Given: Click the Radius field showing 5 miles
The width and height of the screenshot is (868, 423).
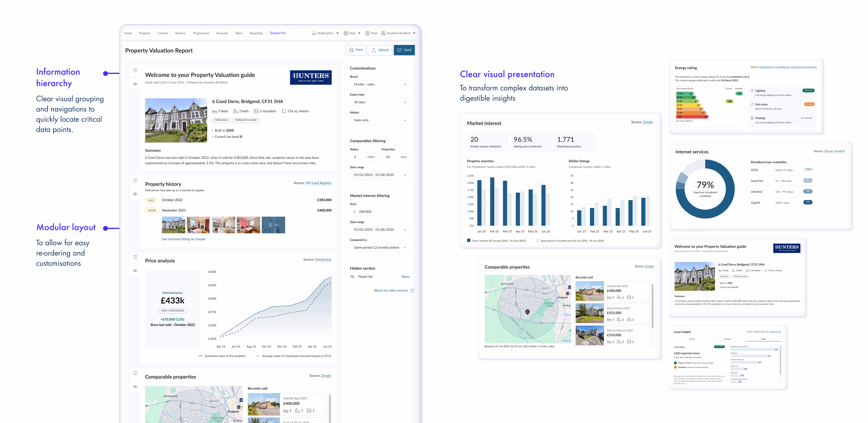Looking at the screenshot, I should coord(364,157).
